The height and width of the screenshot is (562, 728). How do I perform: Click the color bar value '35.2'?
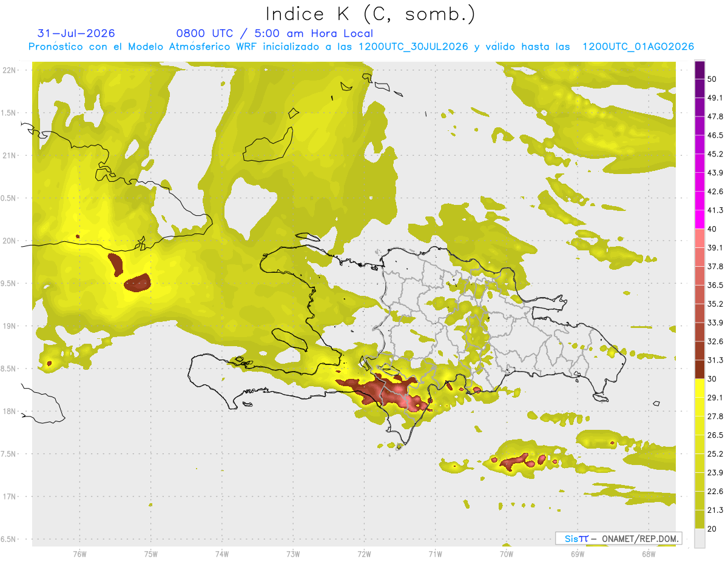pyautogui.click(x=715, y=304)
